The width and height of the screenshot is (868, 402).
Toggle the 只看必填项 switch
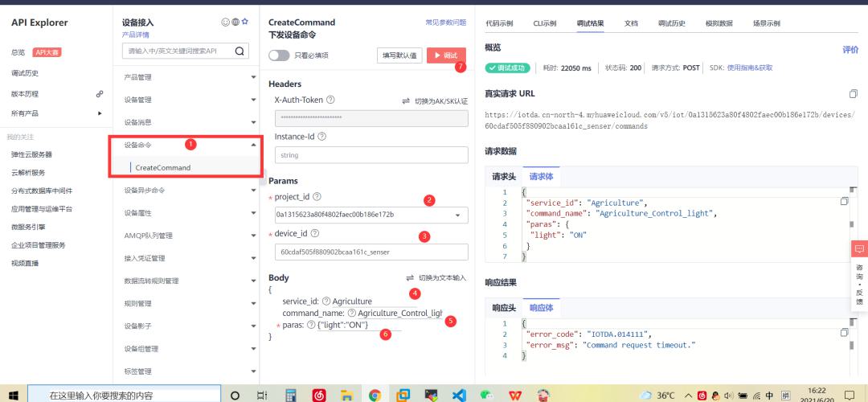(x=279, y=55)
